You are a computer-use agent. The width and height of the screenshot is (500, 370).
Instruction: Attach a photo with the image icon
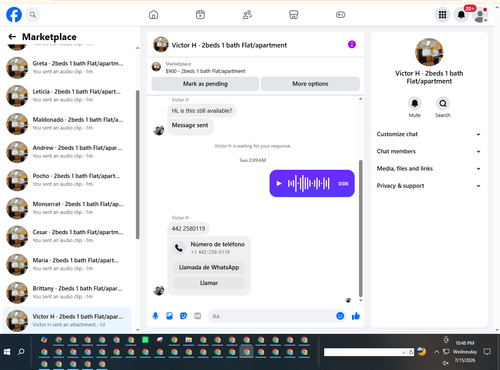(169, 316)
